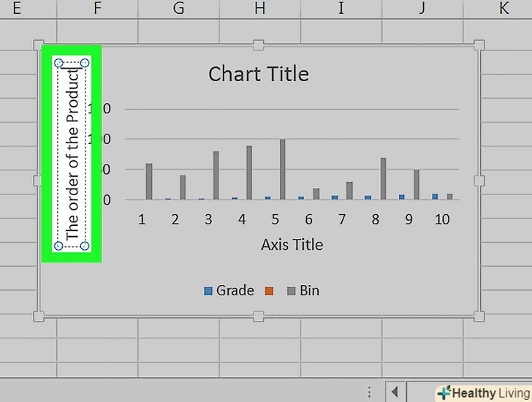Click the vertical 'The order of the Product' title
This screenshot has width=532, height=402.
[x=72, y=154]
